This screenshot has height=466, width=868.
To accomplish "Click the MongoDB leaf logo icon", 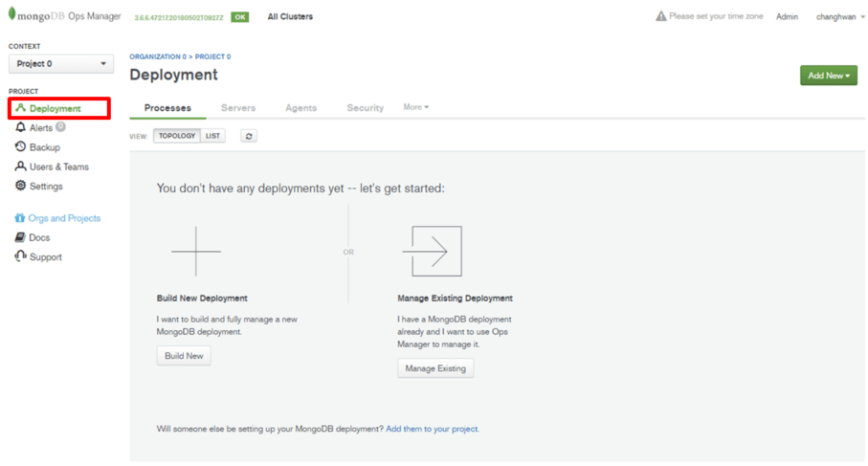I will pyautogui.click(x=12, y=13).
